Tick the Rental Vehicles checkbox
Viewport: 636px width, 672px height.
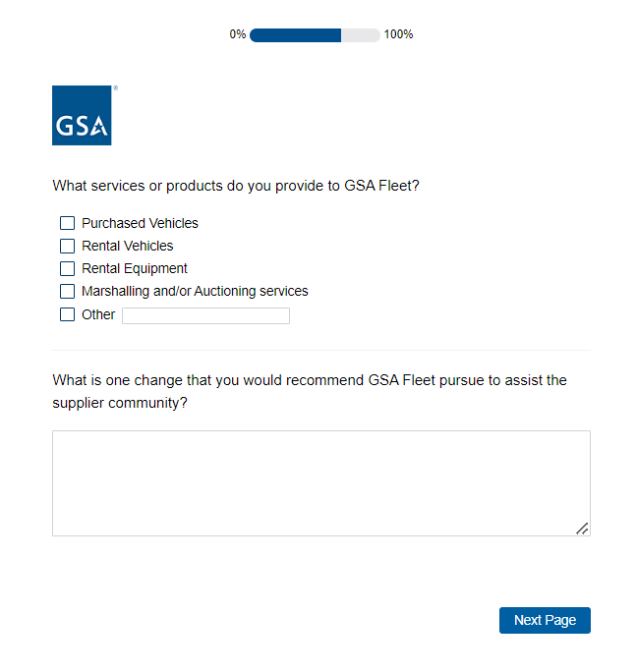point(68,246)
